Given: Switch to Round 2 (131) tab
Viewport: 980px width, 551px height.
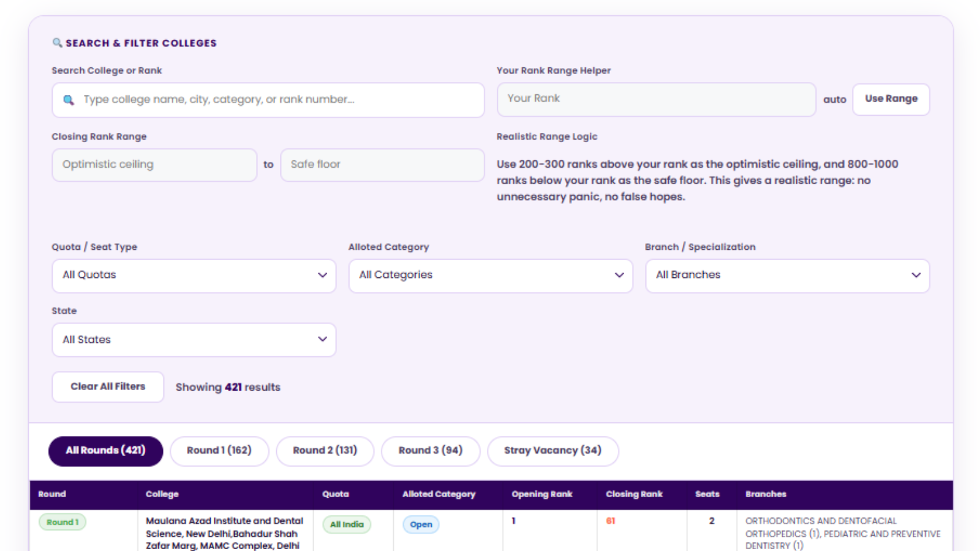Looking at the screenshot, I should [x=325, y=451].
